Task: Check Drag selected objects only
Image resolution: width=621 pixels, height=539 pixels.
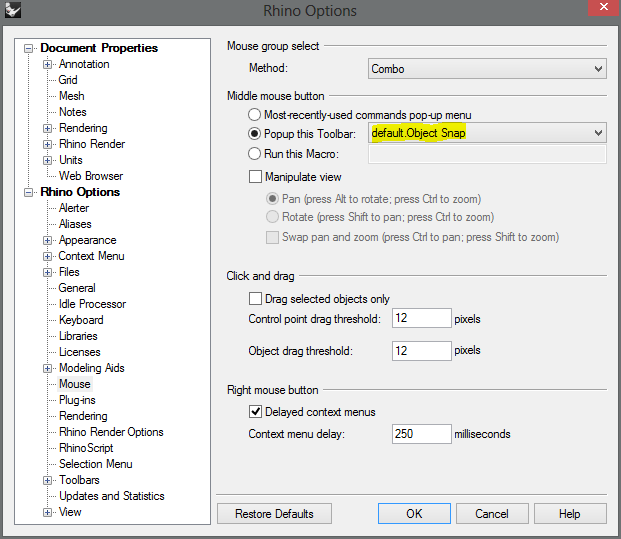Action: 255,299
